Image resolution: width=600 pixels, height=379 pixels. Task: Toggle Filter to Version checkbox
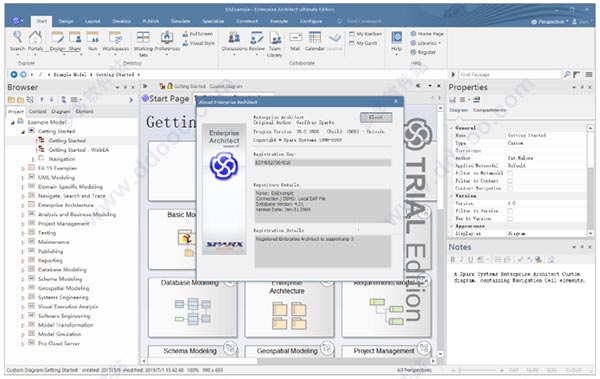pyautogui.click(x=510, y=211)
